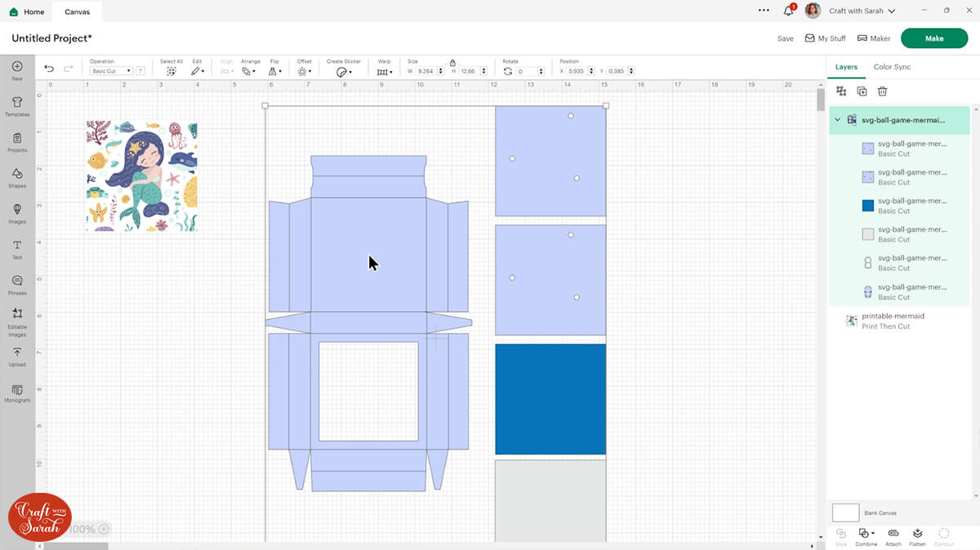Open the notifications bell
This screenshot has width=980, height=550.
tap(788, 11)
